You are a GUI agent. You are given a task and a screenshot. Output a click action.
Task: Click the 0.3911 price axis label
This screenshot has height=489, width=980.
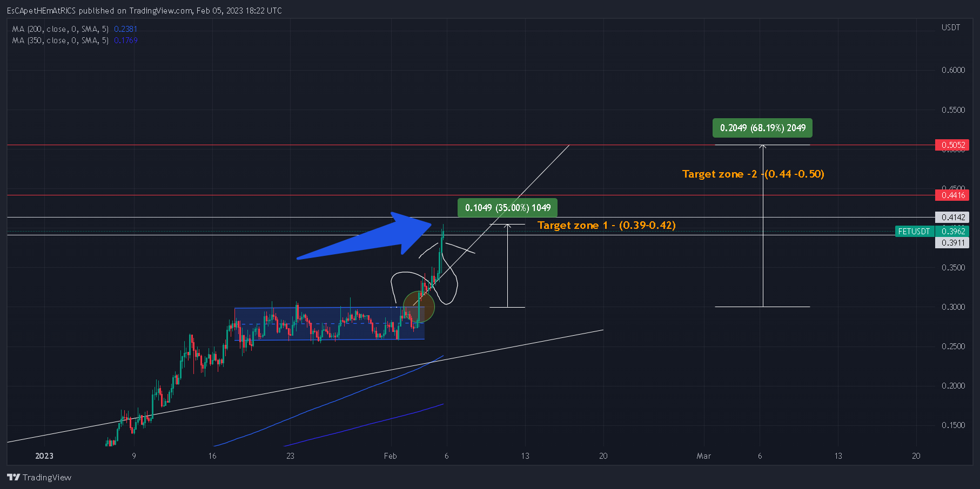952,242
